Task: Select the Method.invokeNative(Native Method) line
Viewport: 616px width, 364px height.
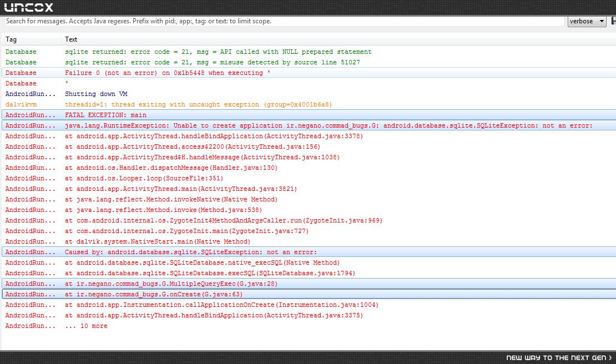Action: (x=309, y=199)
